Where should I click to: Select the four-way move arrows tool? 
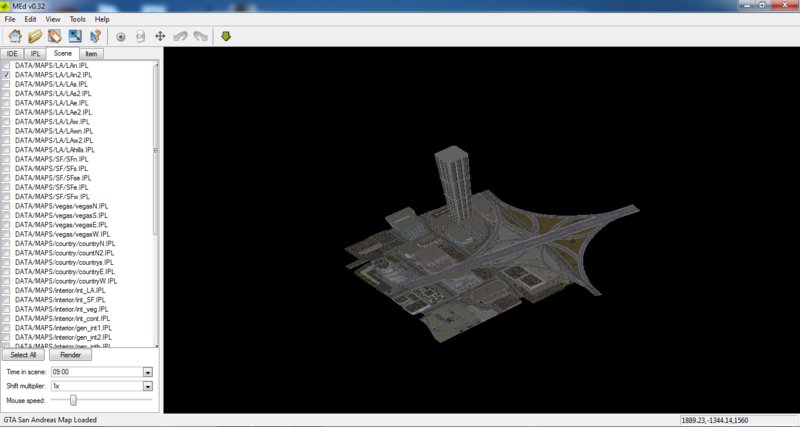[x=160, y=36]
